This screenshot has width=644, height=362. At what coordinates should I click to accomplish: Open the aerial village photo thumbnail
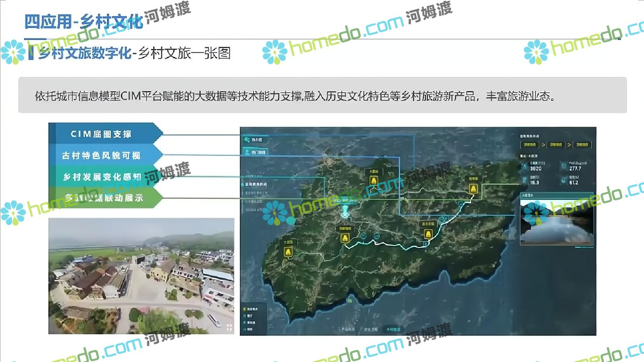click(x=141, y=276)
